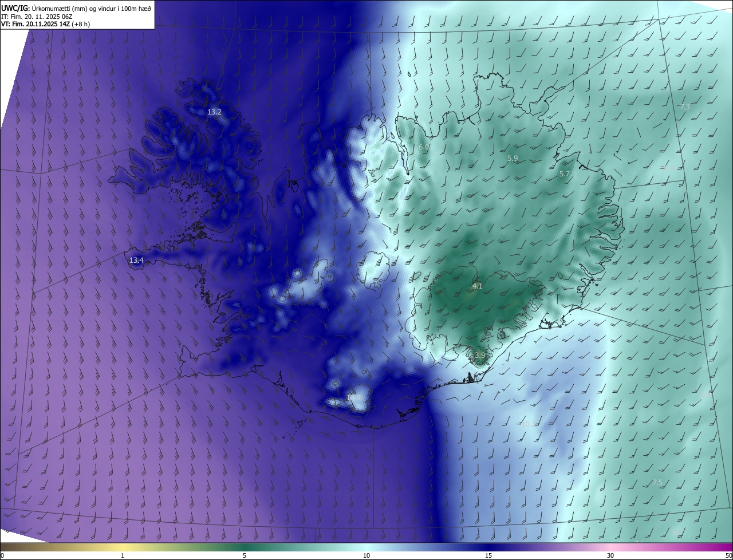Click the 7.5 value label on the map
This screenshot has height=560, width=733.
point(657,483)
